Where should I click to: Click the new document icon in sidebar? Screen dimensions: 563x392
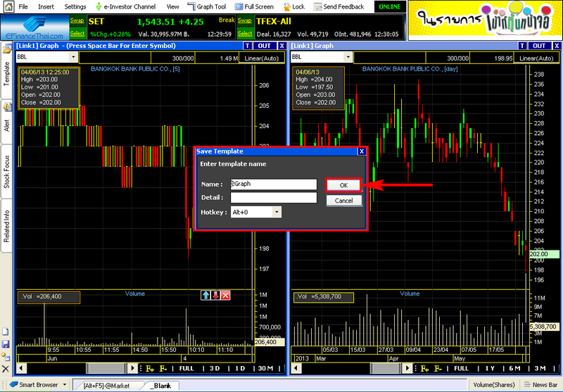click(x=6, y=331)
